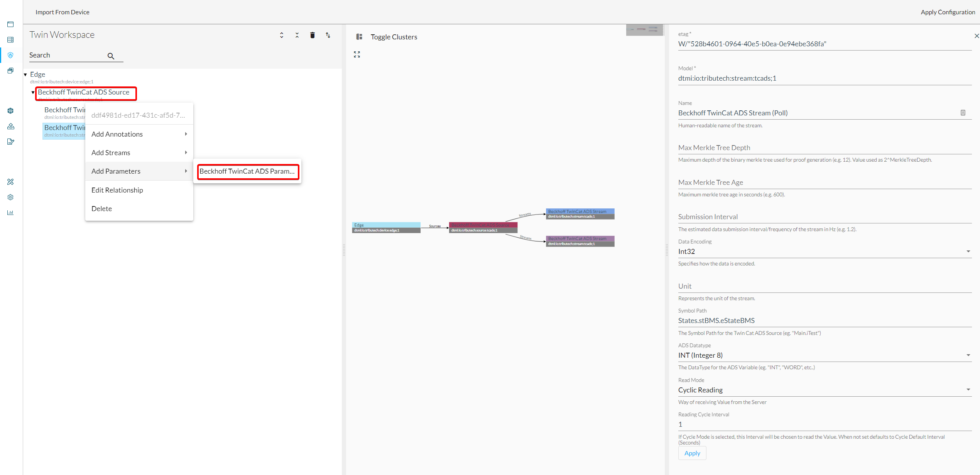980x475 pixels.
Task: Click the Reading Cycle Interval field
Action: point(825,424)
